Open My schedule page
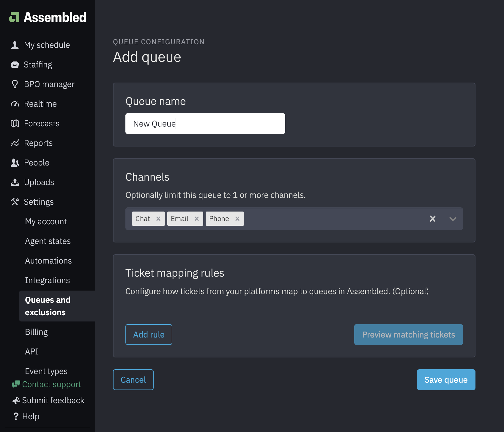The height and width of the screenshot is (432, 504). (x=47, y=45)
